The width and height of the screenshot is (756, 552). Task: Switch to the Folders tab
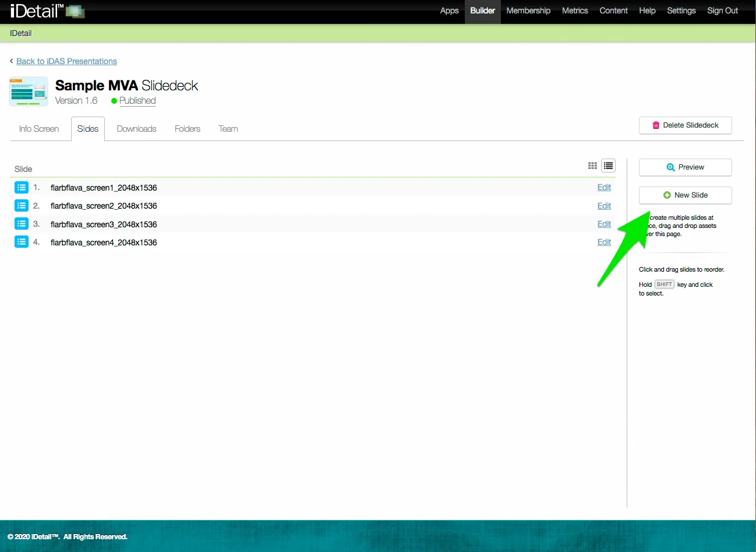point(188,129)
